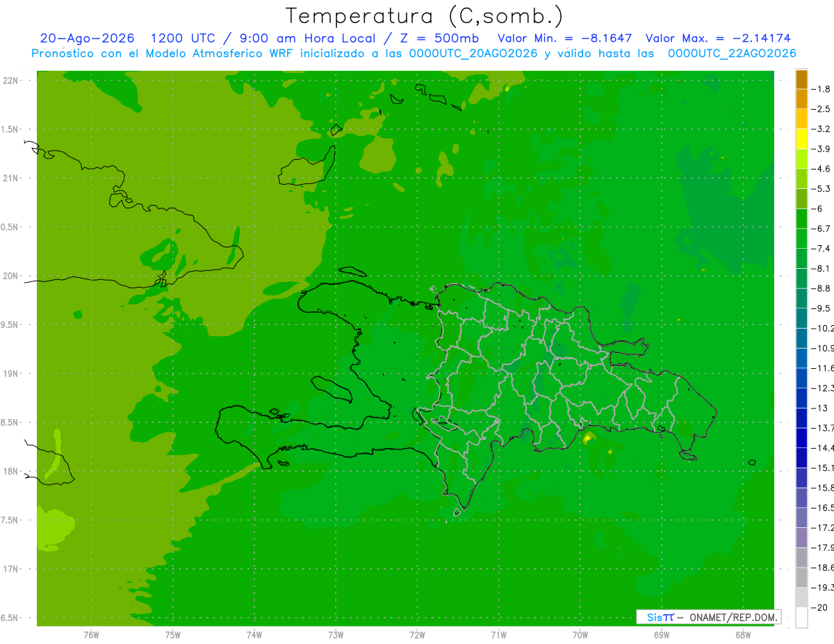Click the 76W longitude axis label

91,635
